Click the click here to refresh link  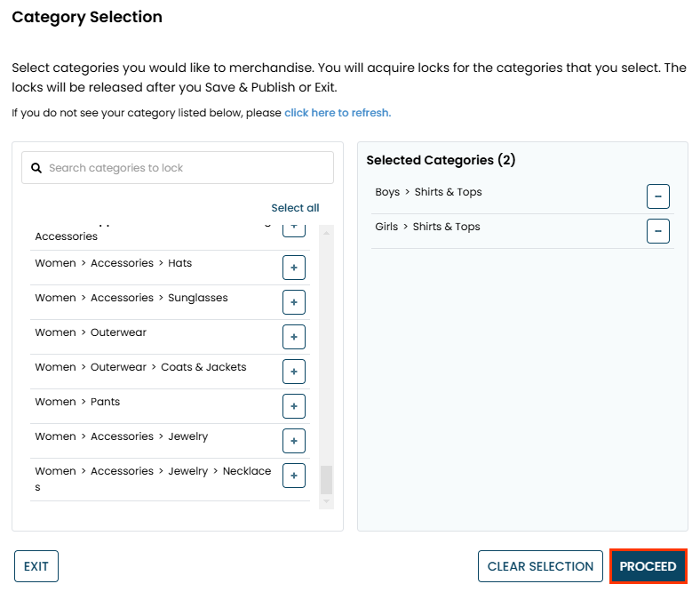(338, 113)
